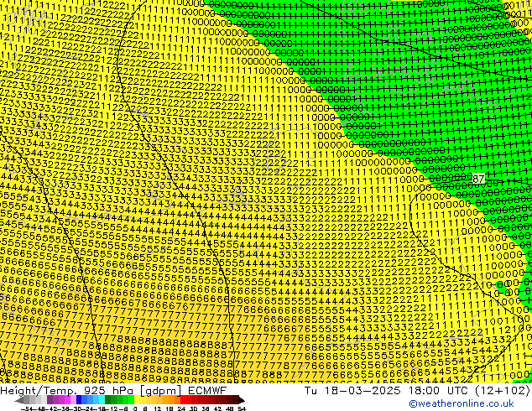This screenshot has height=411, width=532.
Task: Click the '87' height contour label
Action: (478, 179)
